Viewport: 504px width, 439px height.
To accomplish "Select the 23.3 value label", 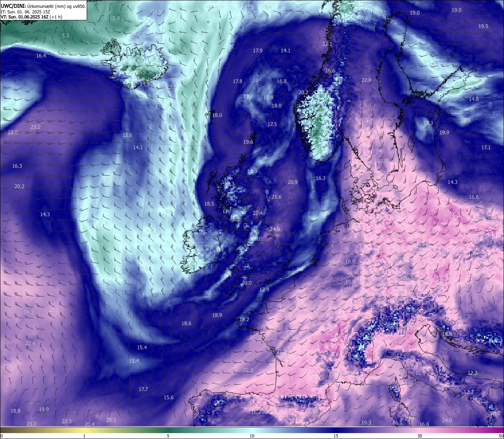I will point(67,422).
